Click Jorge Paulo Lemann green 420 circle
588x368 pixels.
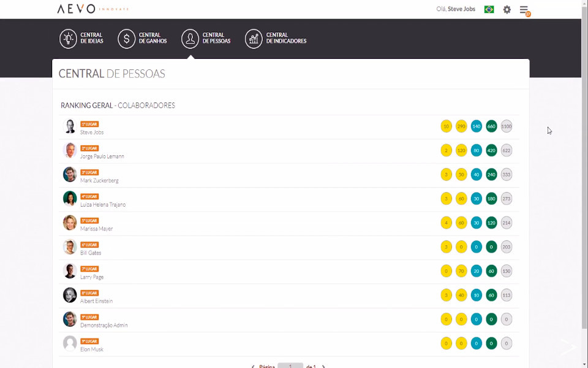click(491, 150)
